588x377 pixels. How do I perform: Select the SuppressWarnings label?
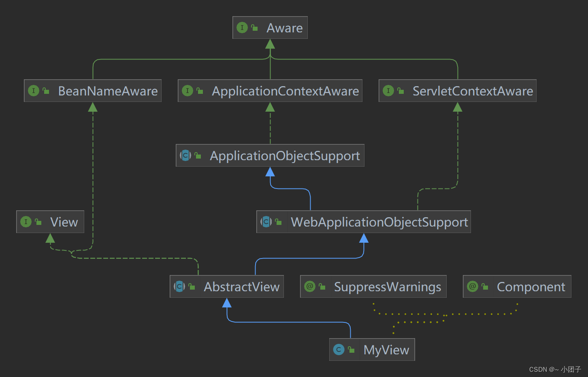[388, 287]
